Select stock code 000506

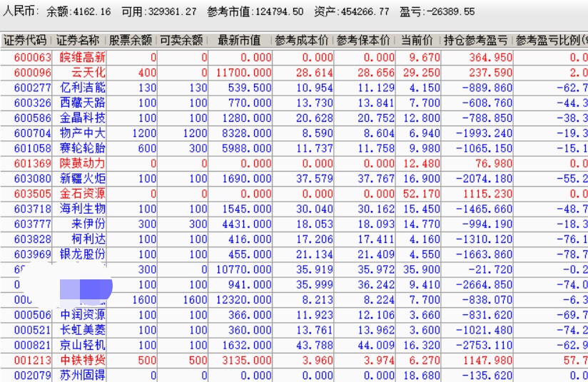[33, 315]
